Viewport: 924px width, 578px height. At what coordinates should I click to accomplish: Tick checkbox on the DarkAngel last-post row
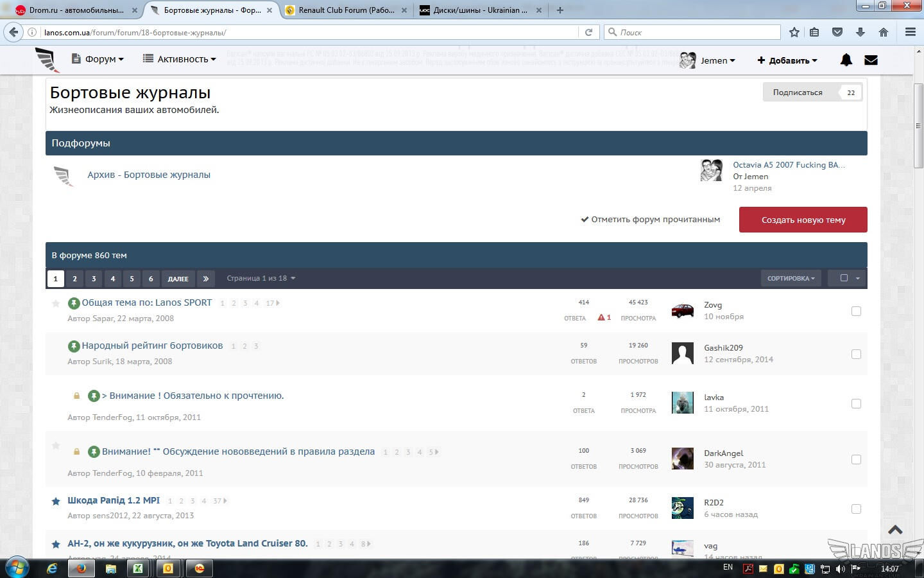(x=856, y=460)
